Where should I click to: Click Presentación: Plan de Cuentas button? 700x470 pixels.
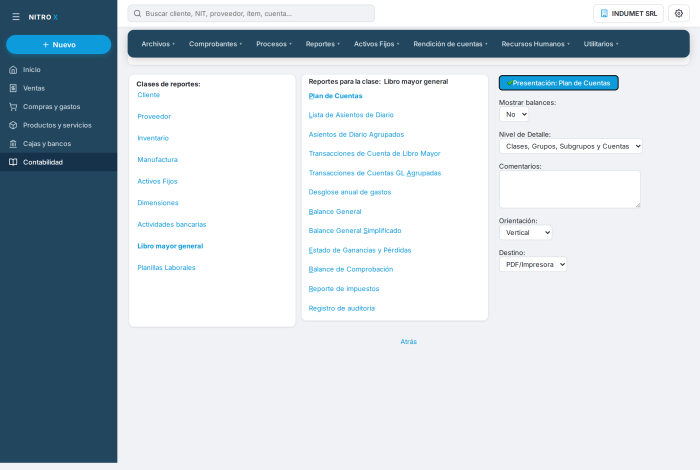click(558, 83)
